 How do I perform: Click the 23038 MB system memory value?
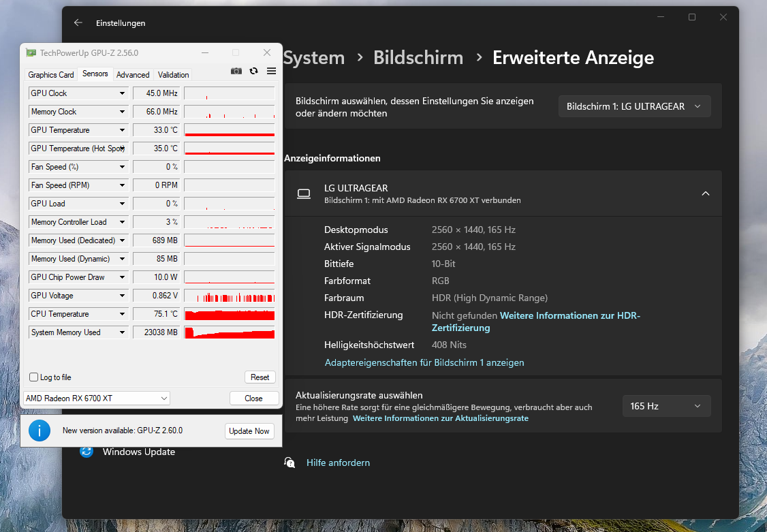click(156, 332)
